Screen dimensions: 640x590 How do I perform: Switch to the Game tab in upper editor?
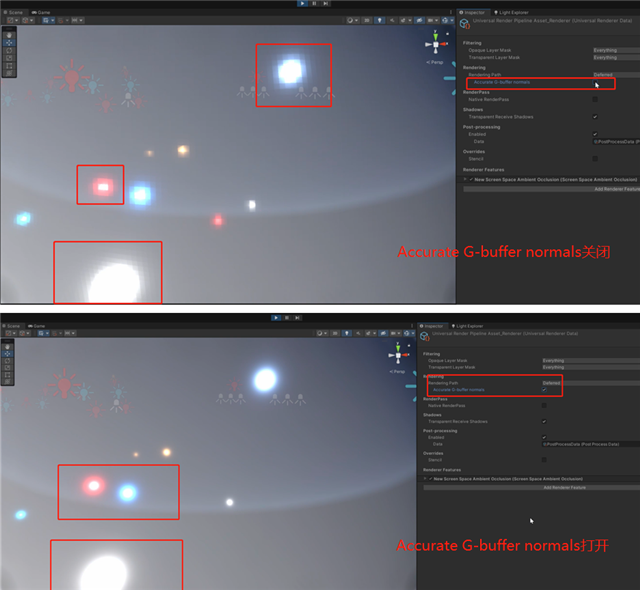pyautogui.click(x=39, y=12)
